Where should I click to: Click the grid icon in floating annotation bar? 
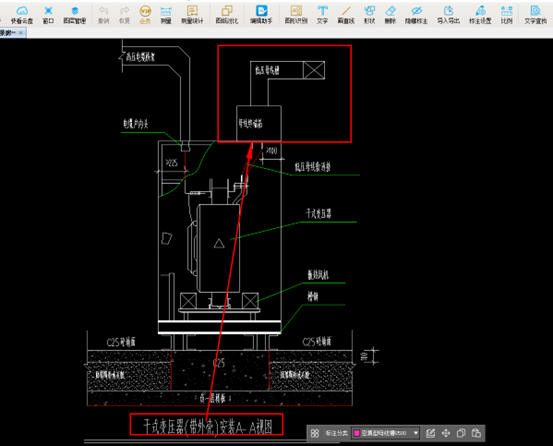point(315,433)
